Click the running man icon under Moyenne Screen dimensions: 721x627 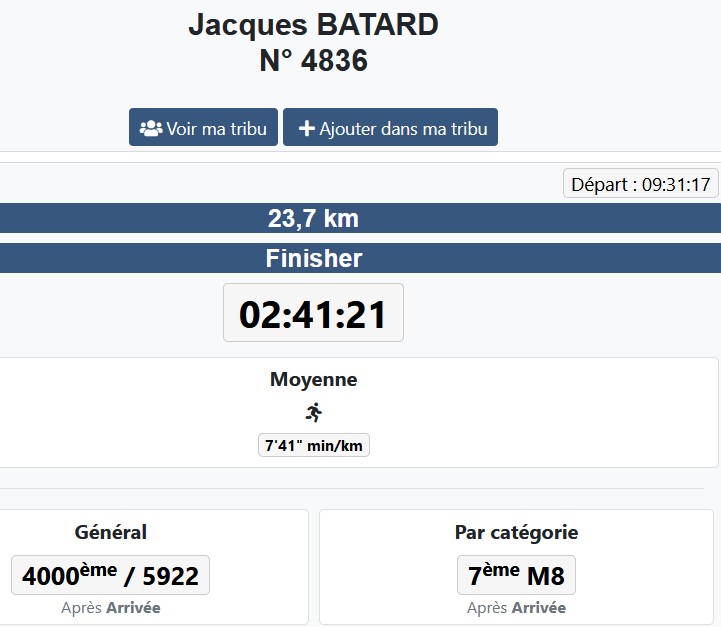pos(314,412)
